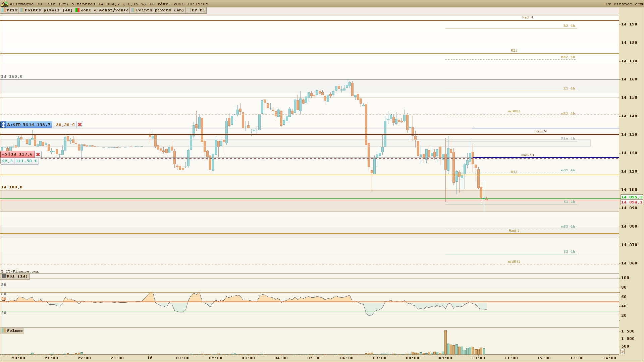Click the RSI (14) settings icon
This screenshot has width=644, height=362.
click(4, 277)
